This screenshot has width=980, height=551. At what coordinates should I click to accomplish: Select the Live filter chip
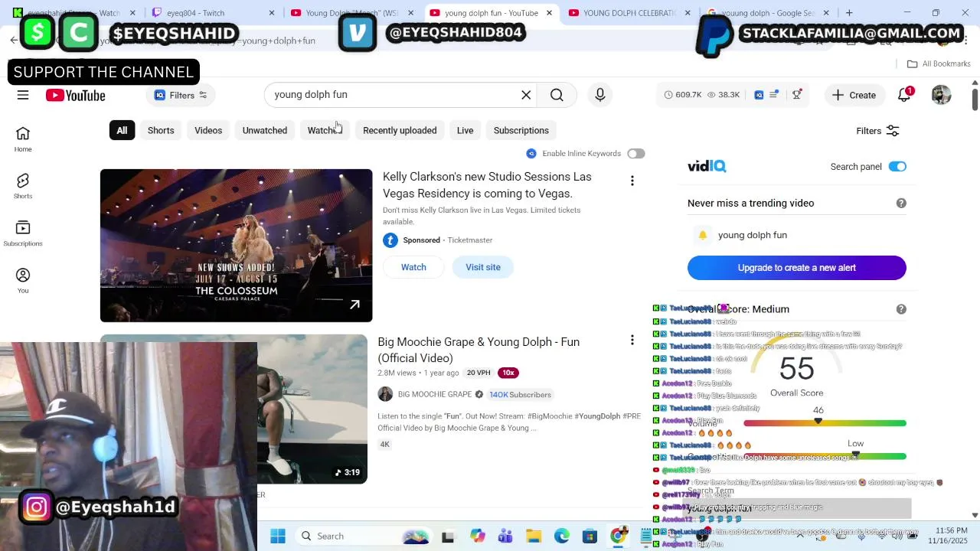[465, 130]
